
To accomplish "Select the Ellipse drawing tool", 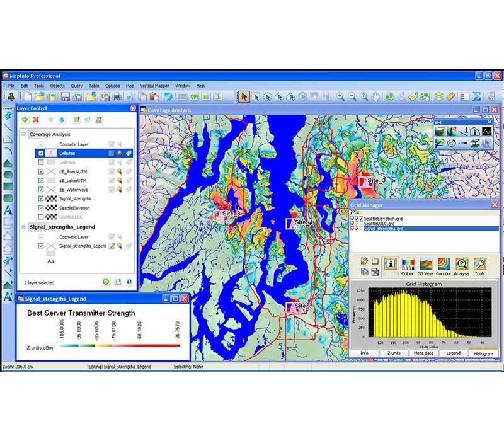I will pos(8,175).
